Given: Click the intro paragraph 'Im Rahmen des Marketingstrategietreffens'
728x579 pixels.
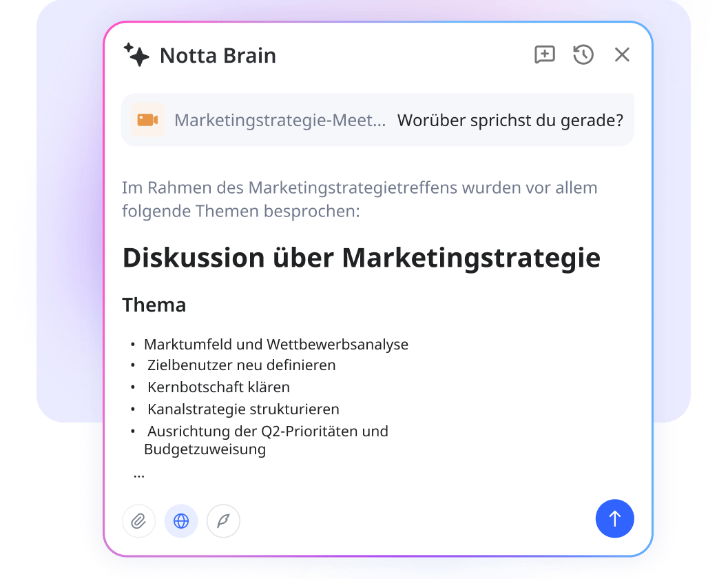Looking at the screenshot, I should pos(360,199).
